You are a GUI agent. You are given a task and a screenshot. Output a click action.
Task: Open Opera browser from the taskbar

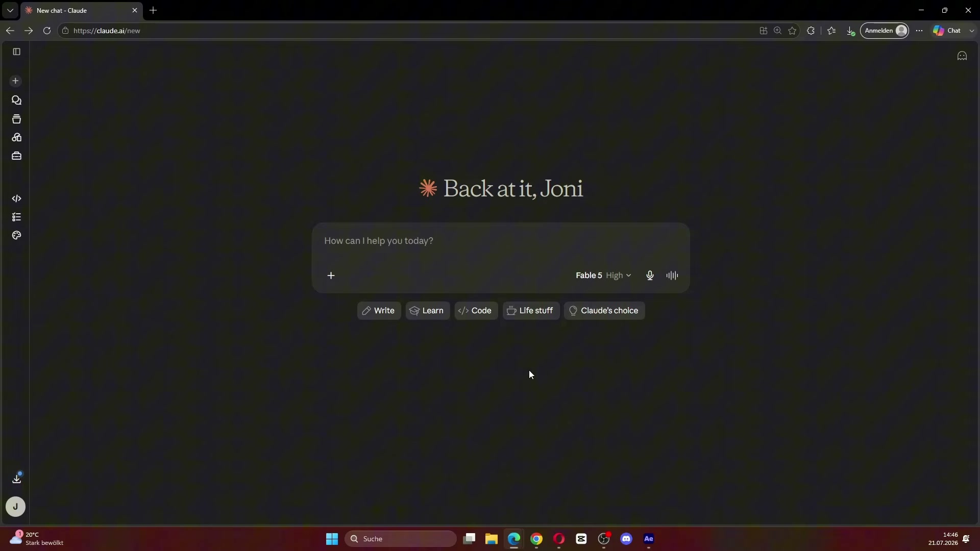tap(559, 539)
